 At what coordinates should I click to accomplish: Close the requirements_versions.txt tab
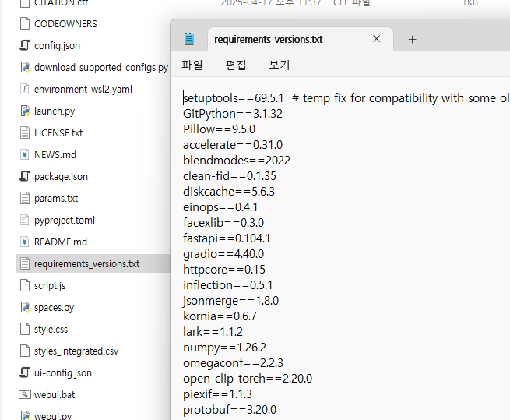click(x=376, y=39)
